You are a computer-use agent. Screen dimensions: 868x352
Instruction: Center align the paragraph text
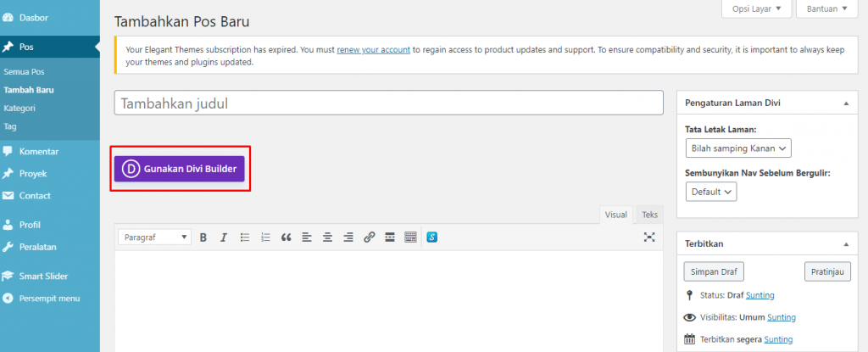(x=327, y=237)
